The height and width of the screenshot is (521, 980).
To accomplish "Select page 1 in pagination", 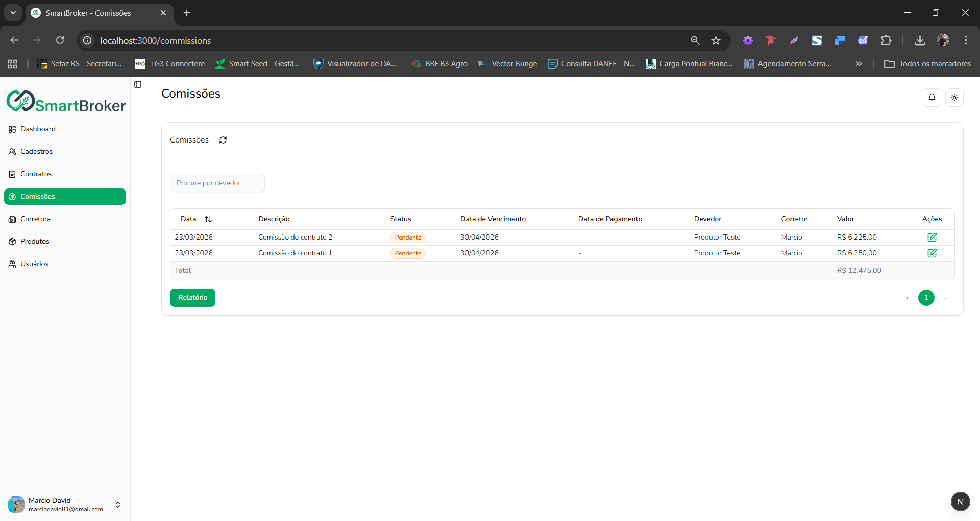I will click(x=926, y=298).
